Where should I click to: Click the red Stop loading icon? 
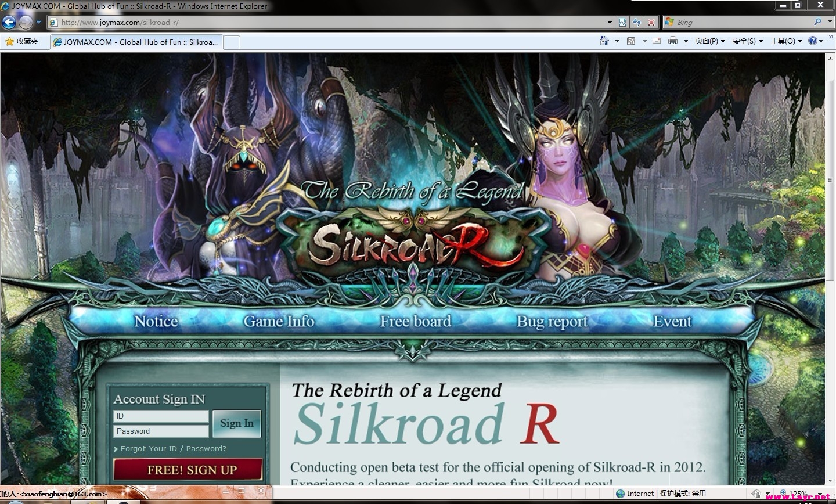click(x=651, y=23)
